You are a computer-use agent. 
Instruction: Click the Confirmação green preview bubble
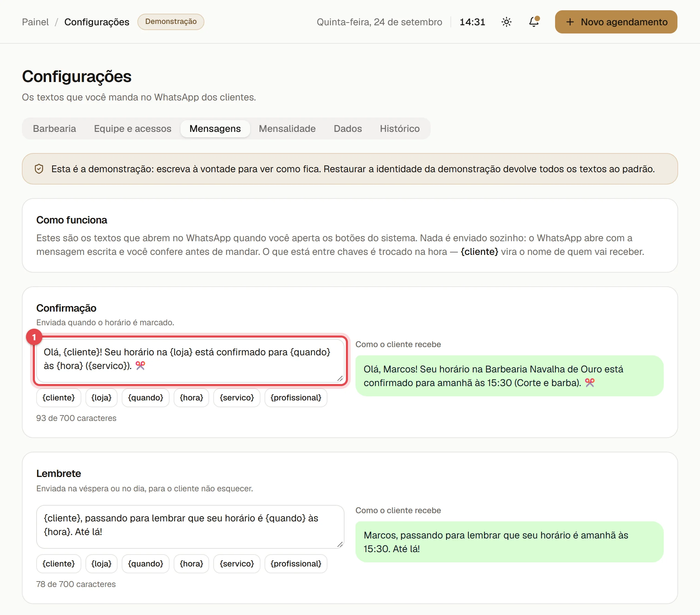click(509, 376)
